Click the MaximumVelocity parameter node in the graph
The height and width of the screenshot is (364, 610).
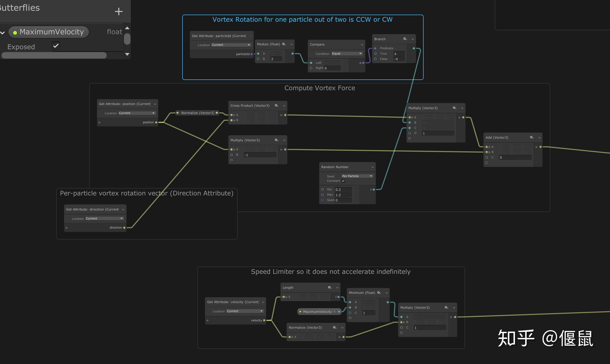[317, 312]
